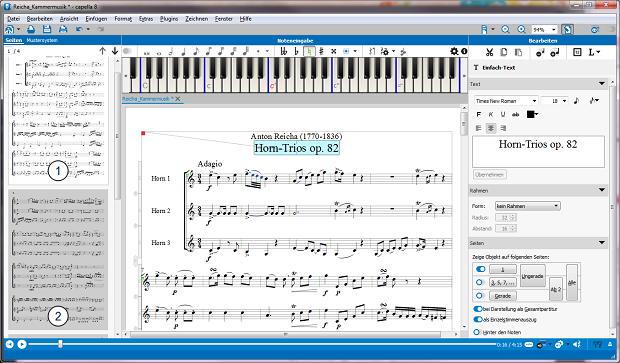620x363 pixels.
Task: Click the print icon in toolbar
Action: 63,29
